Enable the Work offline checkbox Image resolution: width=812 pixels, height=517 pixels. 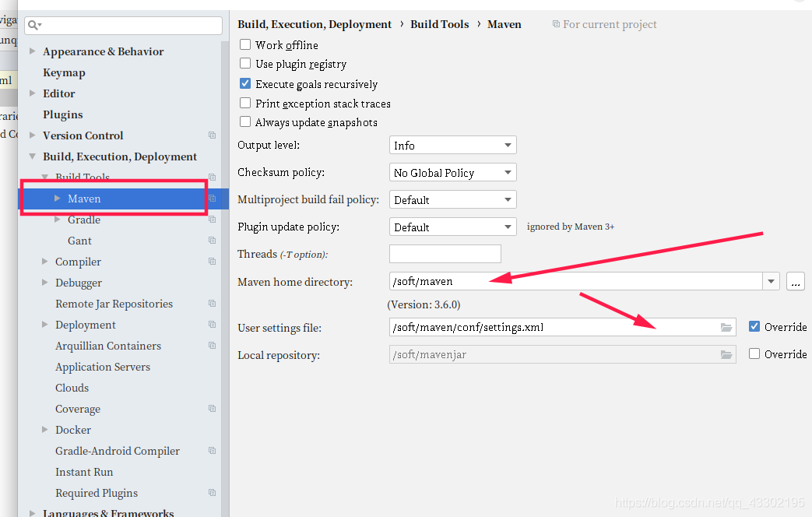[245, 45]
